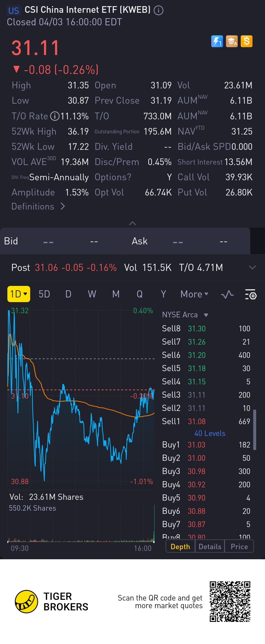The image size is (265, 644).
Task: Select the 5D chart tab
Action: [x=44, y=294]
